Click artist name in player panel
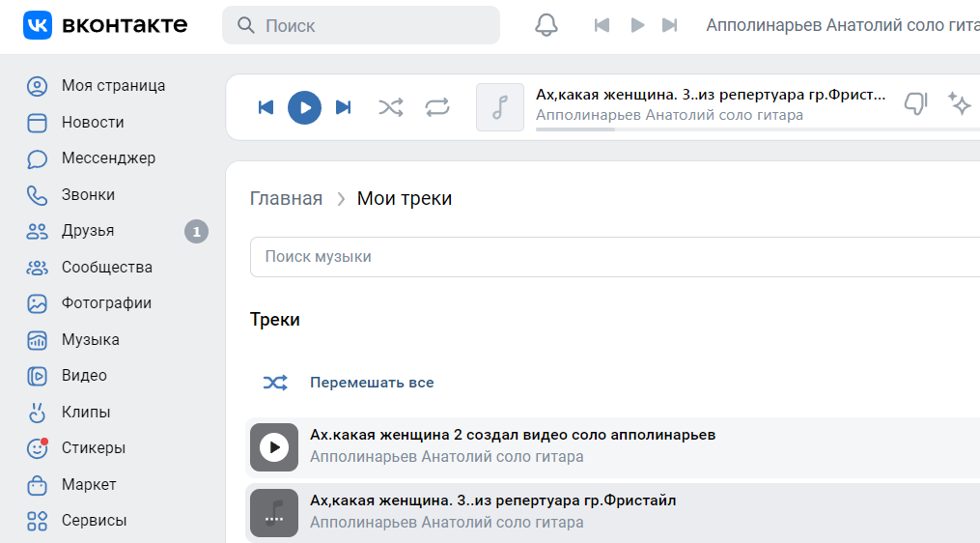 pyautogui.click(x=669, y=115)
